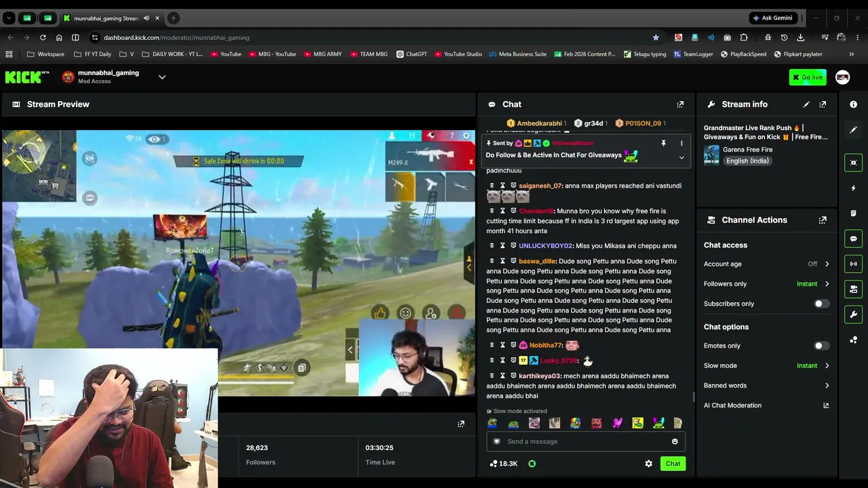
Task: Toggle the chat bubble sidebar icon
Action: click(854, 239)
